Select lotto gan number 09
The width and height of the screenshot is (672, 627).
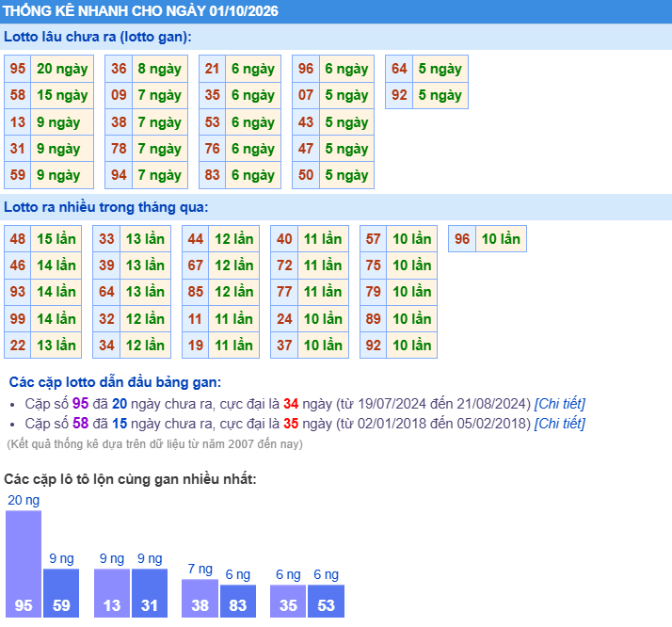pyautogui.click(x=119, y=95)
